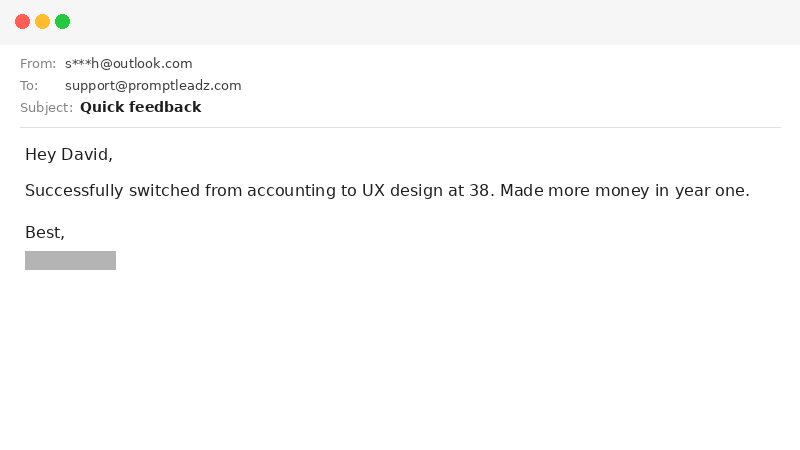Viewport: 800px width, 450px height.
Task: Click the empty title bar area
Action: pyautogui.click(x=400, y=21)
